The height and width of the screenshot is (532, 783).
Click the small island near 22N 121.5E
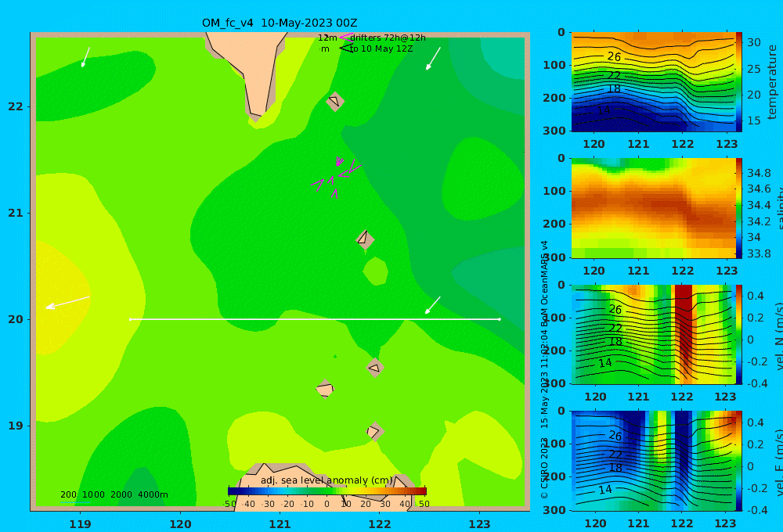(x=335, y=101)
